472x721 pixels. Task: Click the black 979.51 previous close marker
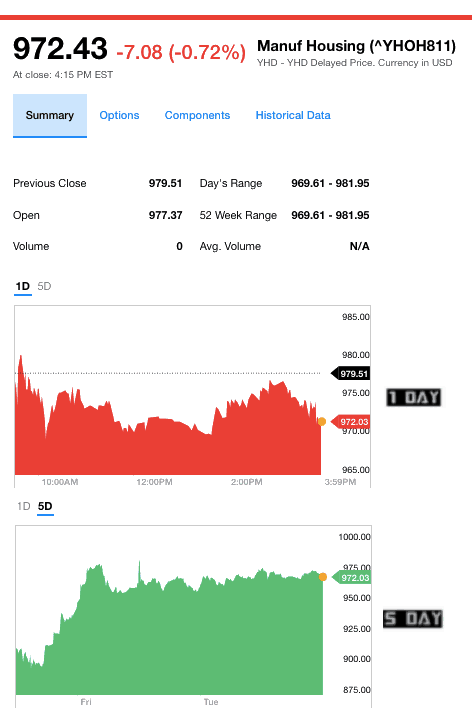click(351, 374)
